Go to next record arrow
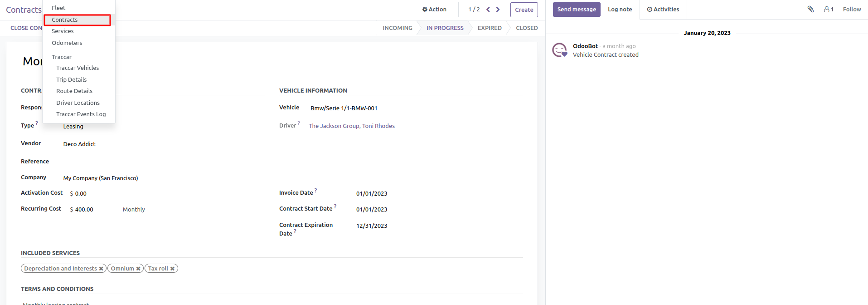This screenshot has width=868, height=305. click(x=498, y=10)
